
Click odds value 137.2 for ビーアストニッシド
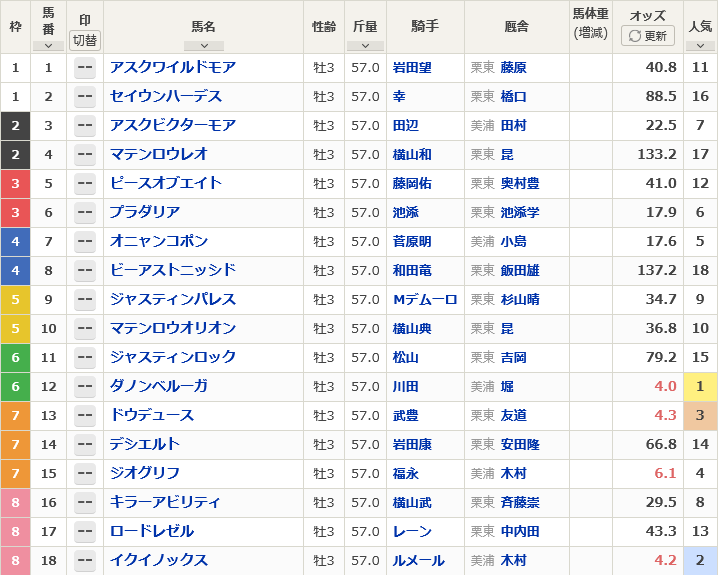point(657,270)
